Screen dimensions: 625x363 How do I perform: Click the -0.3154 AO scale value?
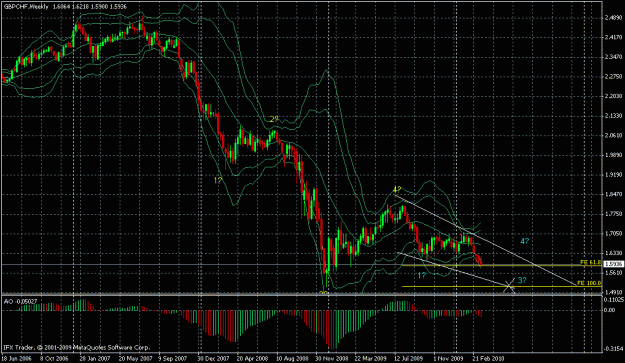coord(614,349)
